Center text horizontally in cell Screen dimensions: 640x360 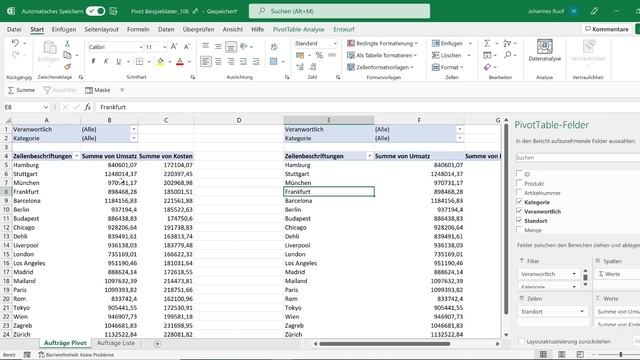pos(218,62)
